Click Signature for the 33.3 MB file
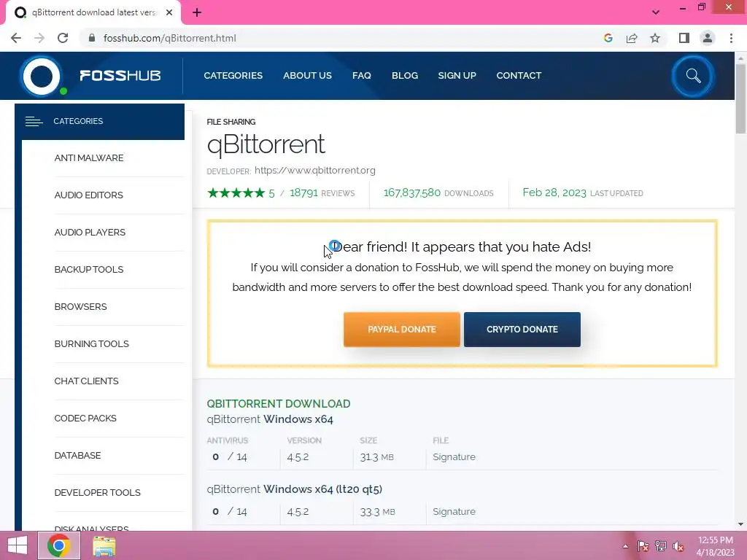This screenshot has width=747, height=560. [x=454, y=512]
